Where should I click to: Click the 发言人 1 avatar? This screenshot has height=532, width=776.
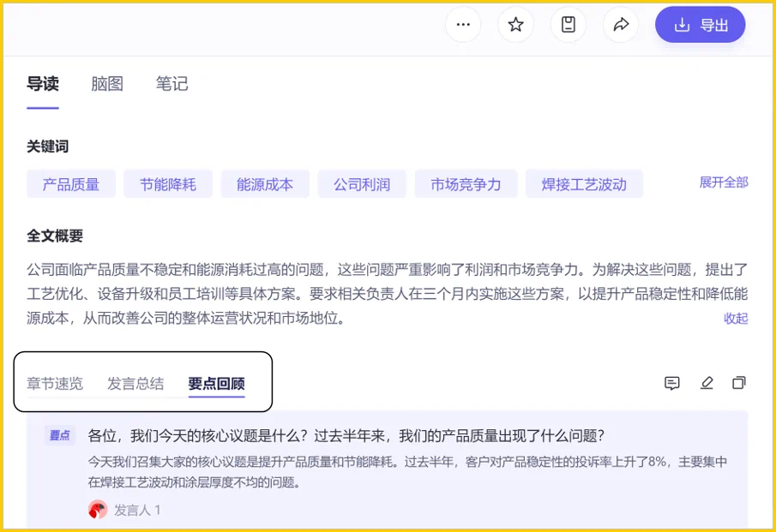coord(98,510)
